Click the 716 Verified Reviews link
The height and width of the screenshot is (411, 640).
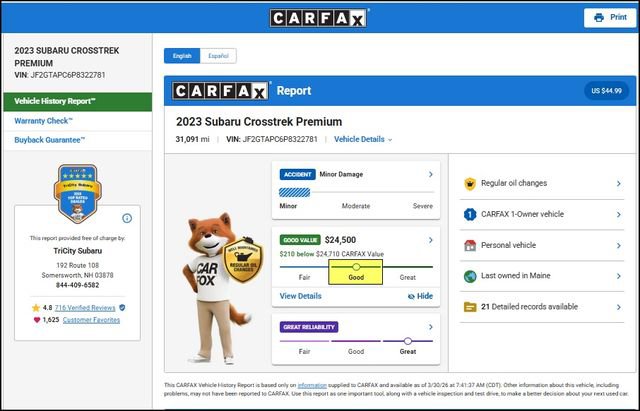[85, 307]
